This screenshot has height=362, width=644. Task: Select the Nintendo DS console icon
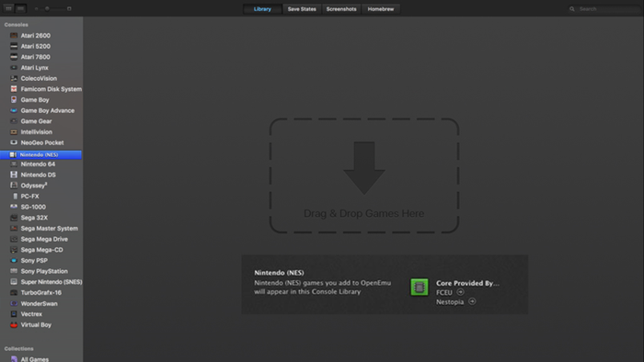pyautogui.click(x=14, y=175)
